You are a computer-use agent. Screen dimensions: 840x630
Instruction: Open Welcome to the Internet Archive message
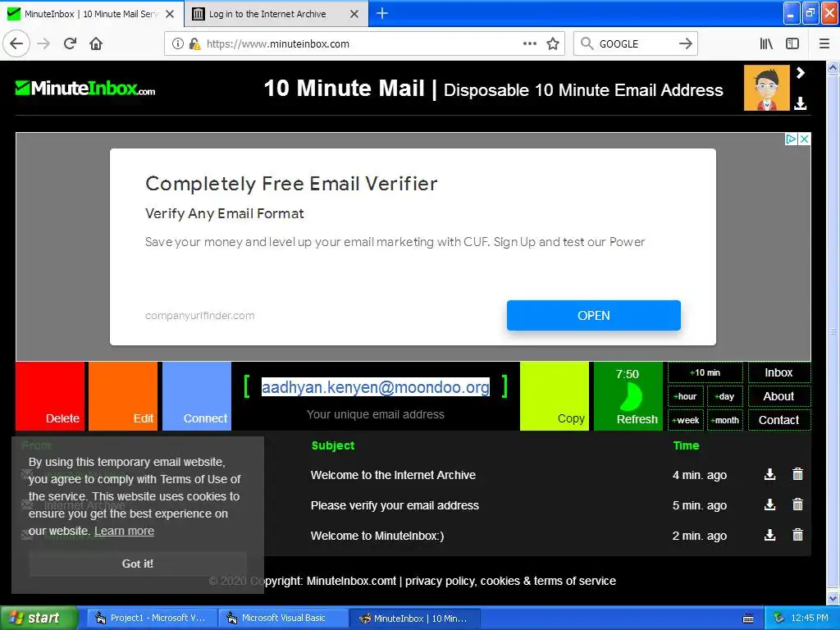[x=393, y=475]
